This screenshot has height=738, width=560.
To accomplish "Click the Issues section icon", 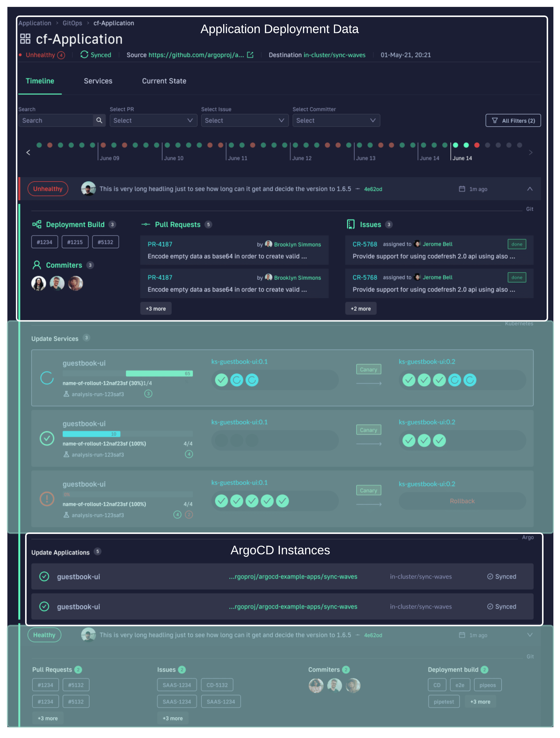I will point(351,224).
